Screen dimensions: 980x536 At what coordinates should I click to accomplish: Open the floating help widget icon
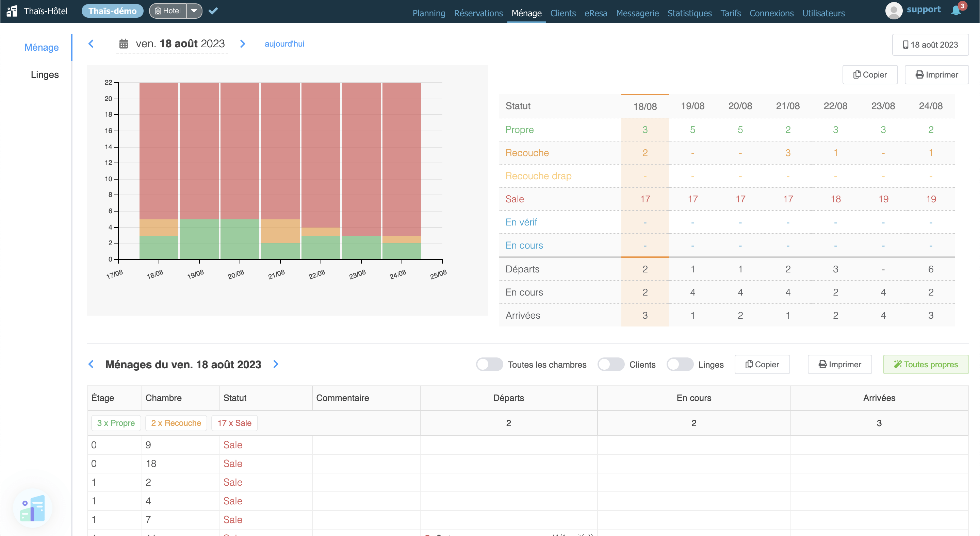pos(33,508)
